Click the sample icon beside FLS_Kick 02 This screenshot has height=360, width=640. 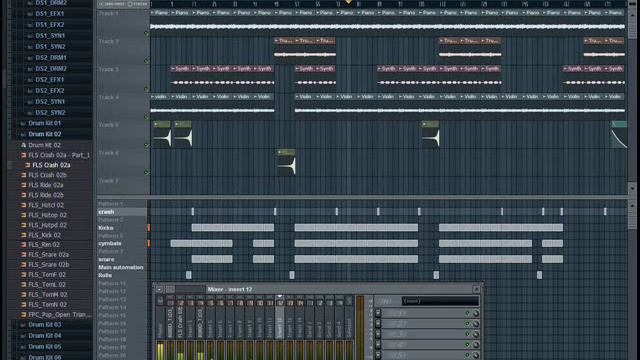pyautogui.click(x=23, y=235)
